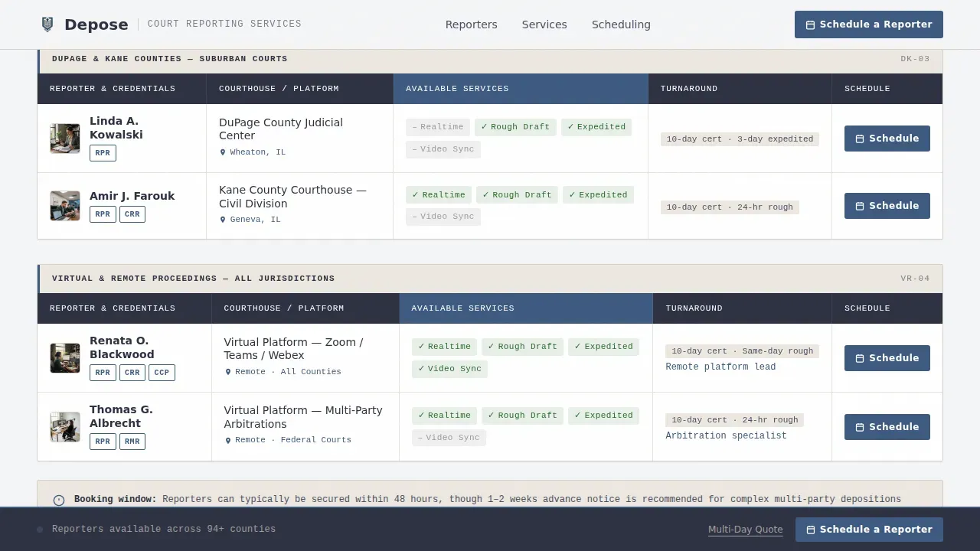Click Thomas Albrecht's RMR credential badge
This screenshot has height=551, width=980.
pos(132,442)
